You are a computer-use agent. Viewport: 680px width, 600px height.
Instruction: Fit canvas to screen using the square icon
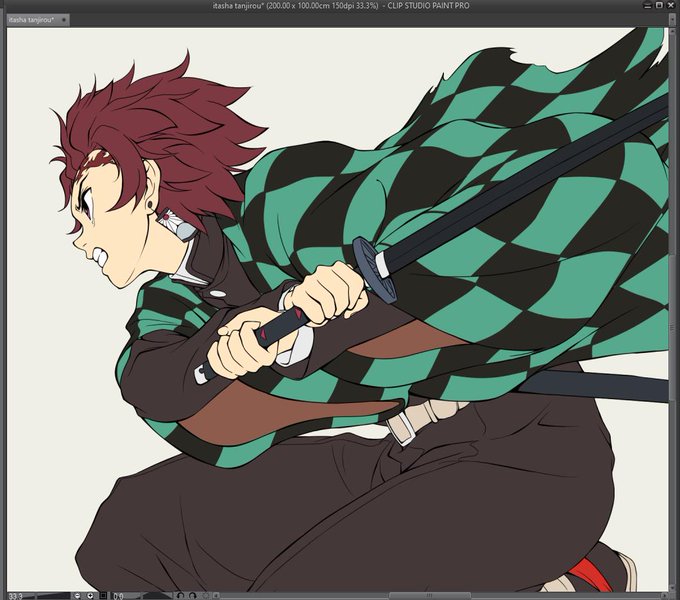[103, 596]
